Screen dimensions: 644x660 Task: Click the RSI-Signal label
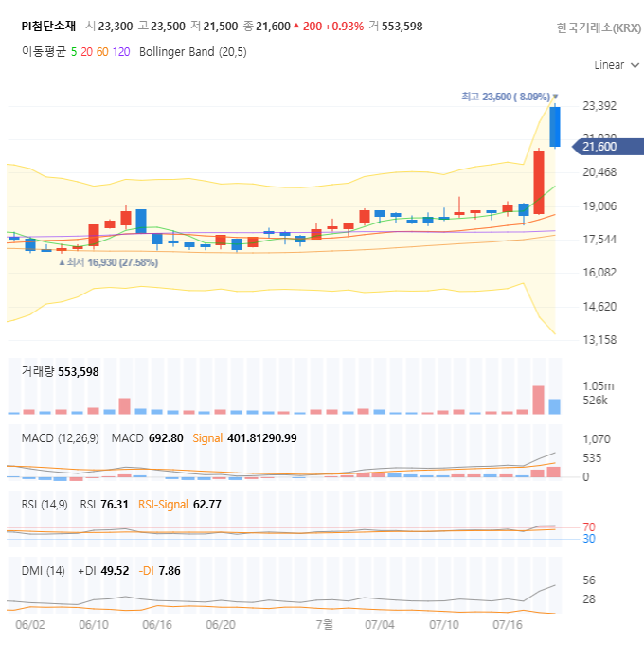pyautogui.click(x=163, y=505)
